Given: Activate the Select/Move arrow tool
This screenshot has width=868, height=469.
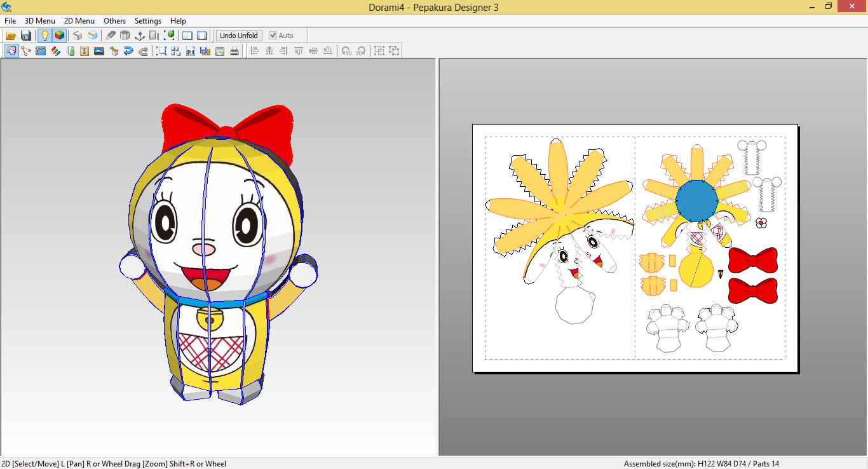Looking at the screenshot, I should (11, 51).
